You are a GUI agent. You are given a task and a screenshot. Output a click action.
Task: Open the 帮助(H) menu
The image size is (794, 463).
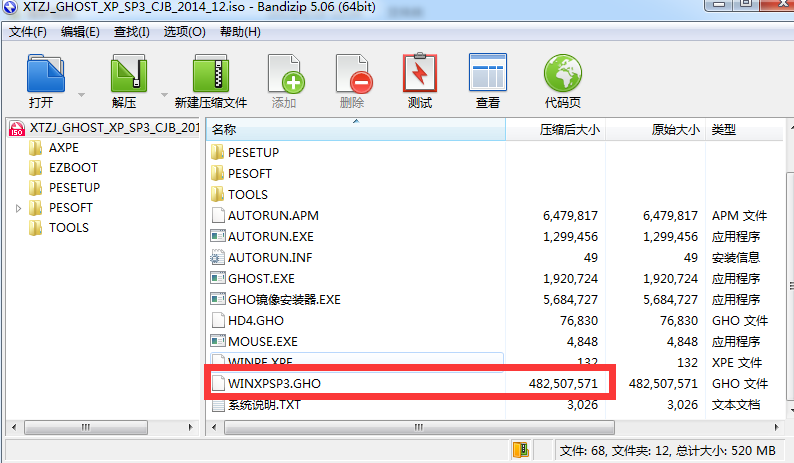[x=241, y=32]
